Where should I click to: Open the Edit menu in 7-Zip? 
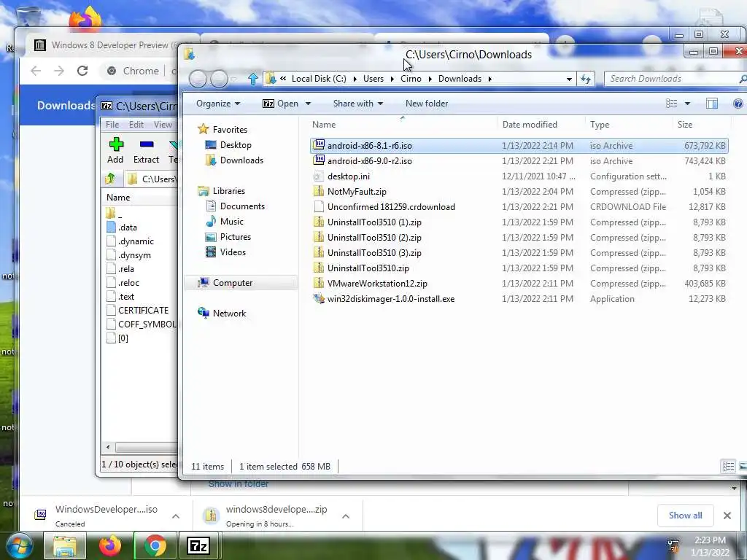pos(136,124)
